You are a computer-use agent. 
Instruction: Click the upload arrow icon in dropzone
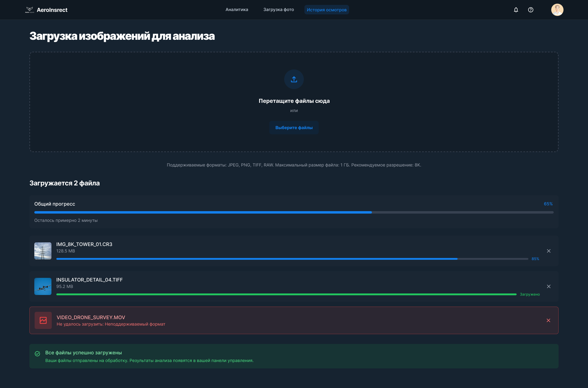click(294, 79)
